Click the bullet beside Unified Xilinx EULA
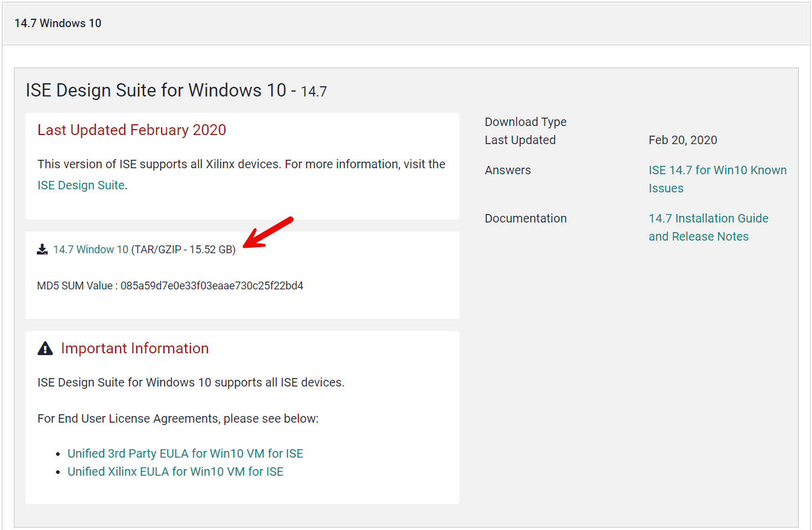 [58, 472]
